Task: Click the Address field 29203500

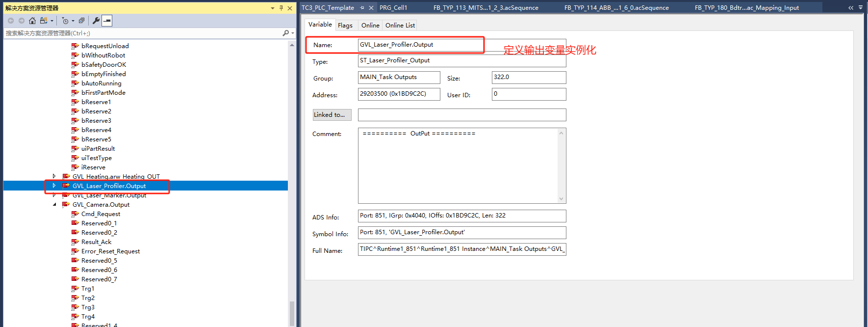Action: [x=399, y=94]
